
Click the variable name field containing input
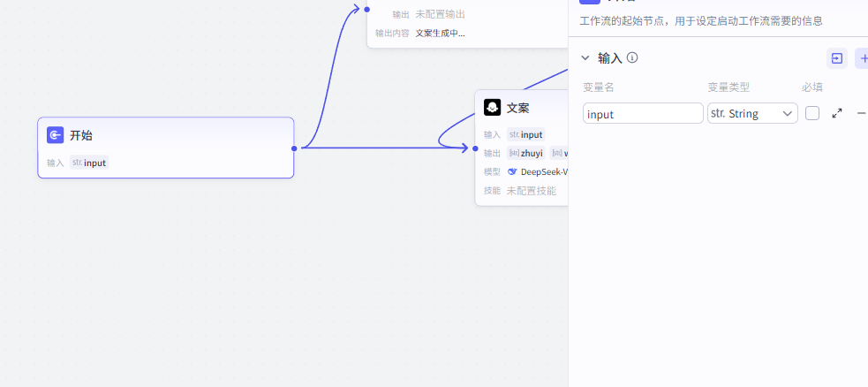643,113
